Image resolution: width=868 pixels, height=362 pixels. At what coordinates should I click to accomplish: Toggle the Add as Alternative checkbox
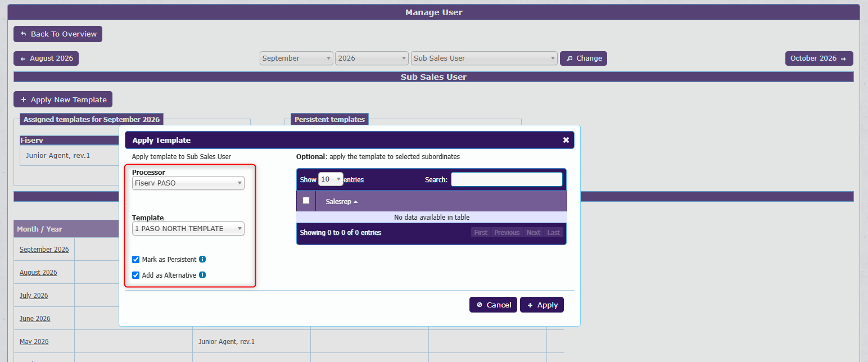coord(135,275)
